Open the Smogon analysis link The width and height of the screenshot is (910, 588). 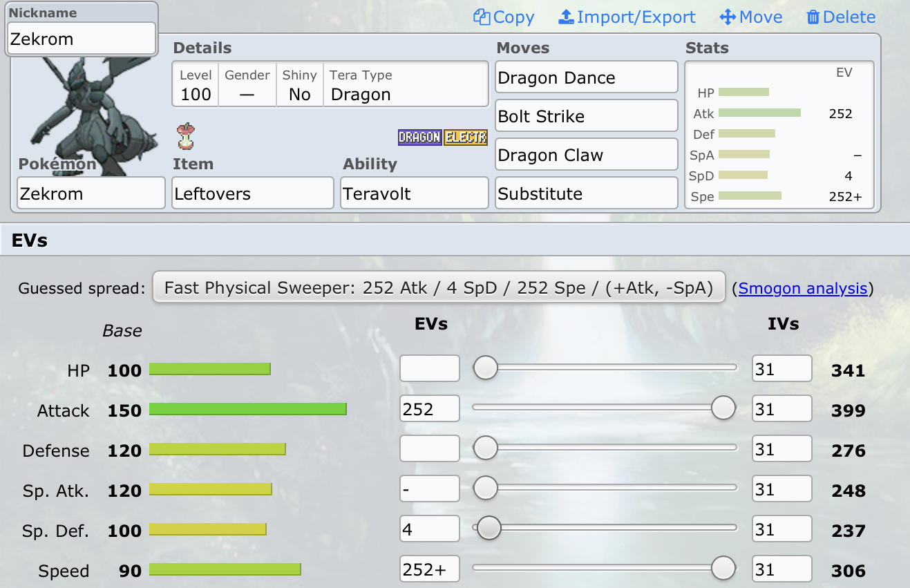pyautogui.click(x=802, y=289)
